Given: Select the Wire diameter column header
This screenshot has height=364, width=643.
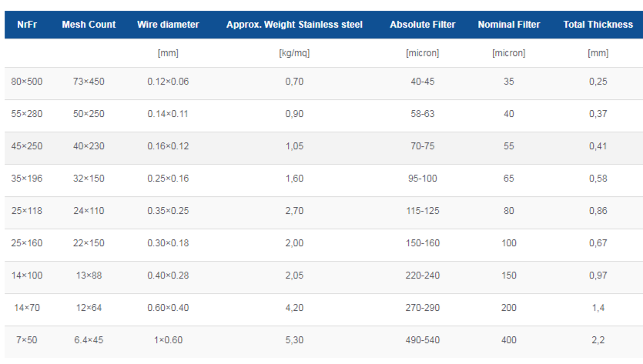Looking at the screenshot, I should [x=168, y=25].
